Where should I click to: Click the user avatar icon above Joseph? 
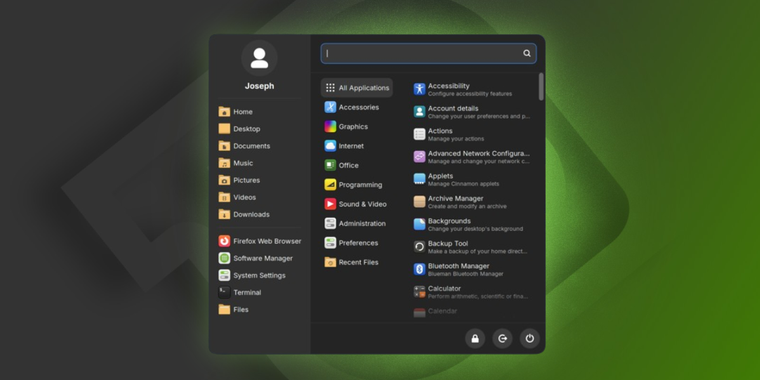coord(259,58)
